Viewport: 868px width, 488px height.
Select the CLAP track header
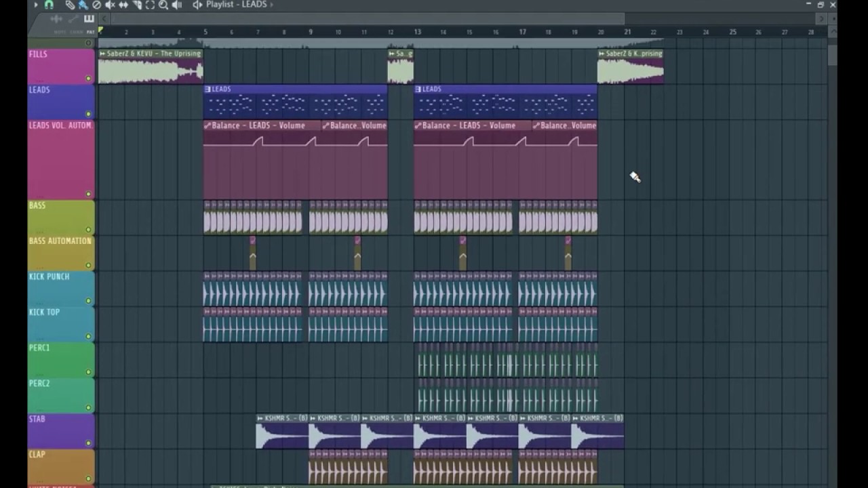tap(61, 466)
